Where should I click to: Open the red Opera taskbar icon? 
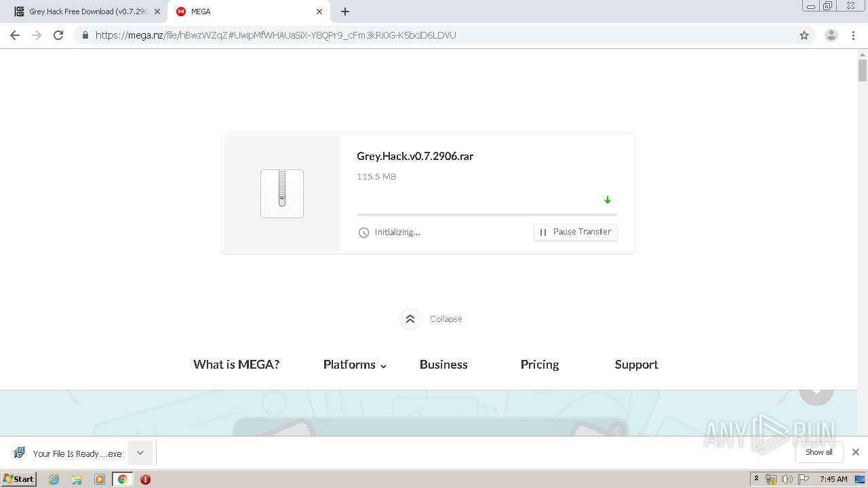click(145, 479)
